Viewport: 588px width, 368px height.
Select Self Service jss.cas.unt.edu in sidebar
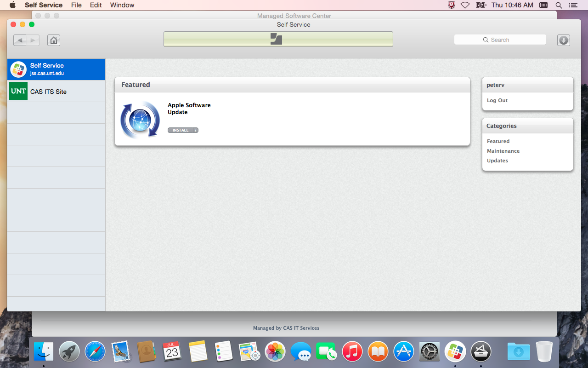click(56, 69)
